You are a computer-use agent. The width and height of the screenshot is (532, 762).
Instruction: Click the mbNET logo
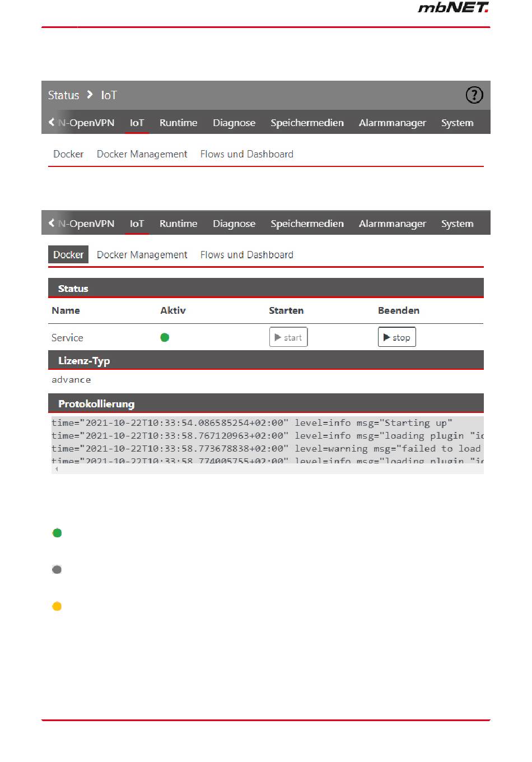click(454, 7)
